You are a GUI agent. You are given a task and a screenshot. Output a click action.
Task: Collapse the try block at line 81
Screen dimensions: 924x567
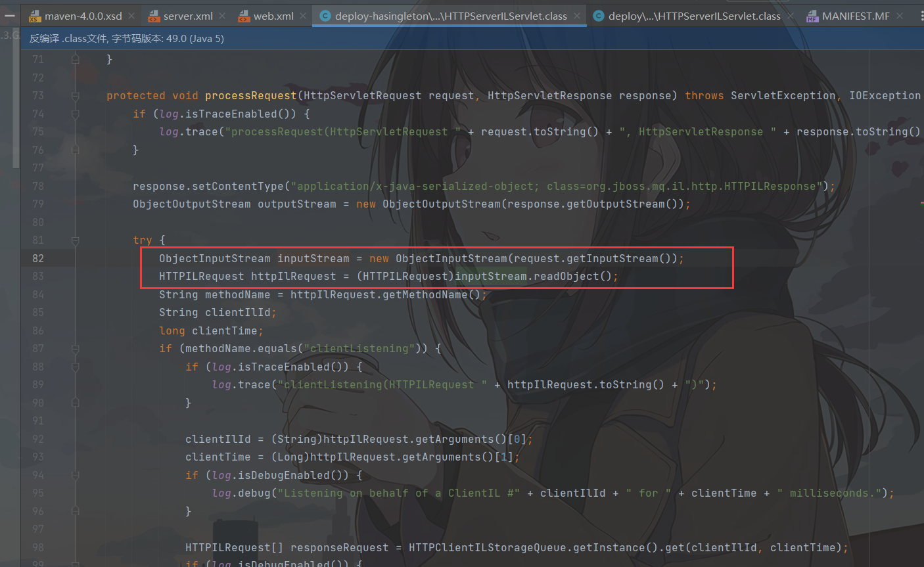click(x=75, y=240)
